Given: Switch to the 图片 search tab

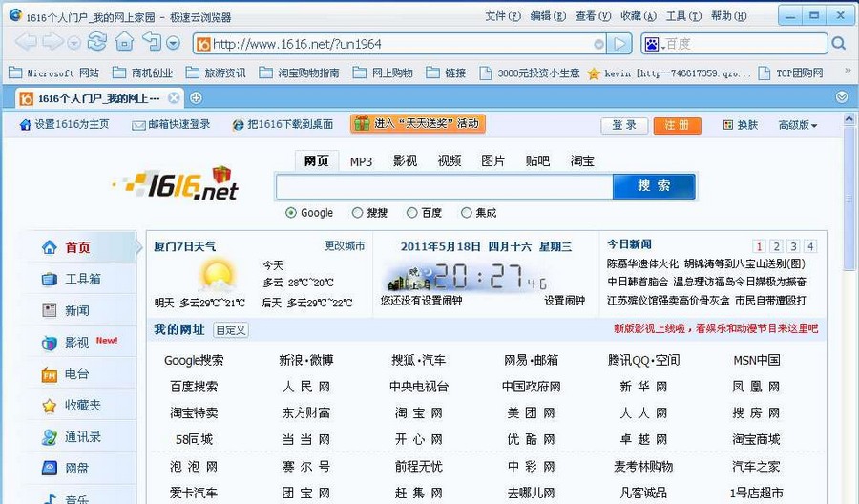Looking at the screenshot, I should pos(492,160).
